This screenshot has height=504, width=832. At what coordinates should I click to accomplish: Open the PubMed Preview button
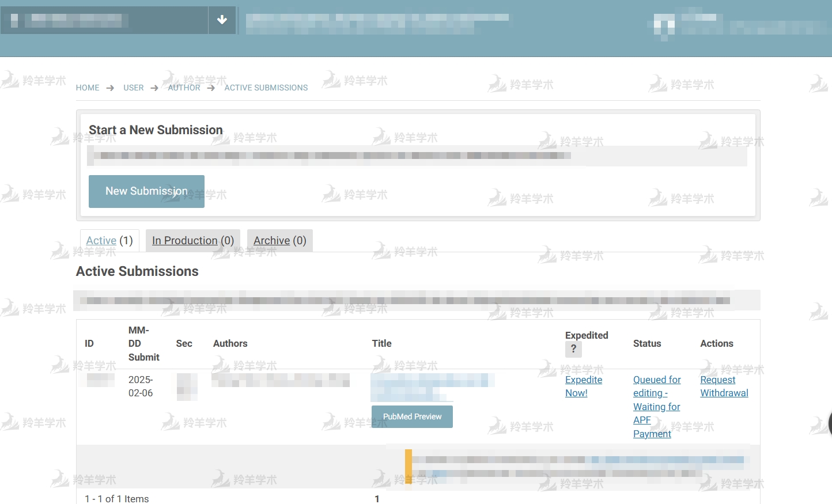(412, 416)
